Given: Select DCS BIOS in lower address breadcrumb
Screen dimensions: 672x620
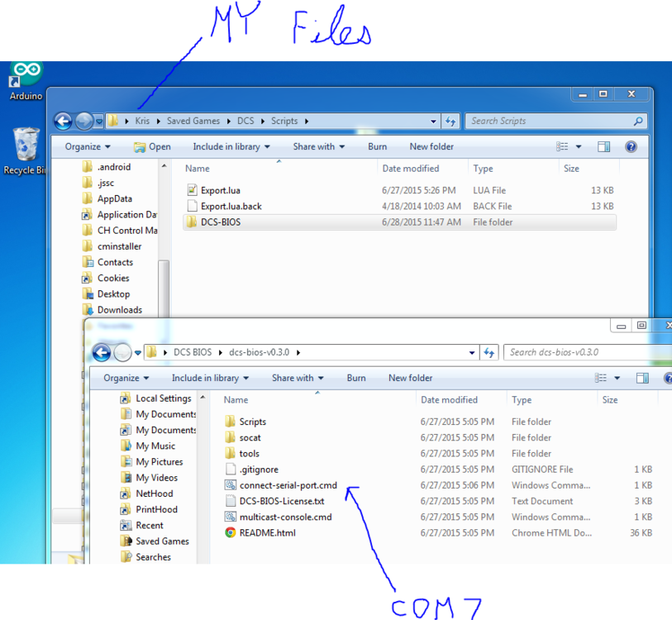Looking at the screenshot, I should [x=193, y=352].
